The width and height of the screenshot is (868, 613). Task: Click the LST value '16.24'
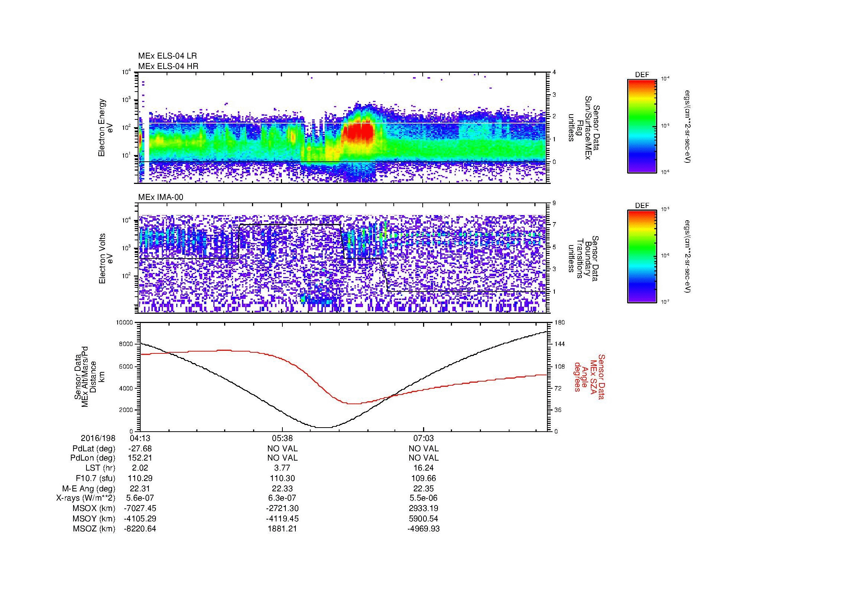(x=423, y=468)
